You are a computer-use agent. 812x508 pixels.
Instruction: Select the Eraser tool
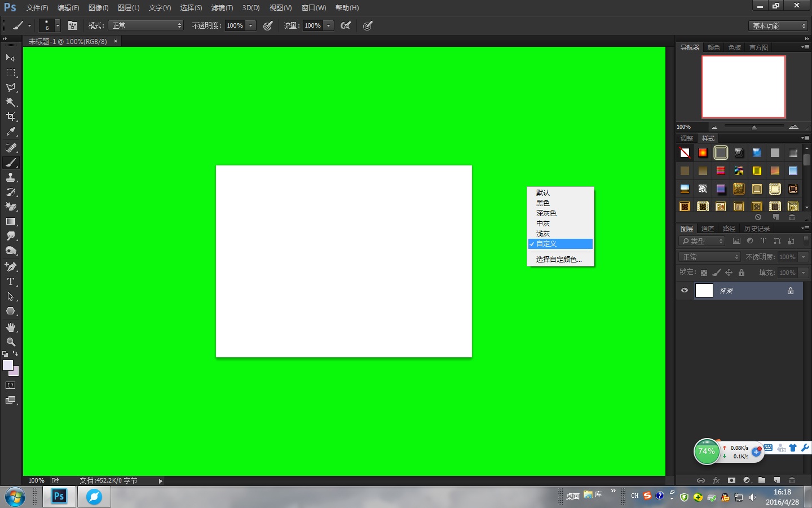tap(11, 207)
